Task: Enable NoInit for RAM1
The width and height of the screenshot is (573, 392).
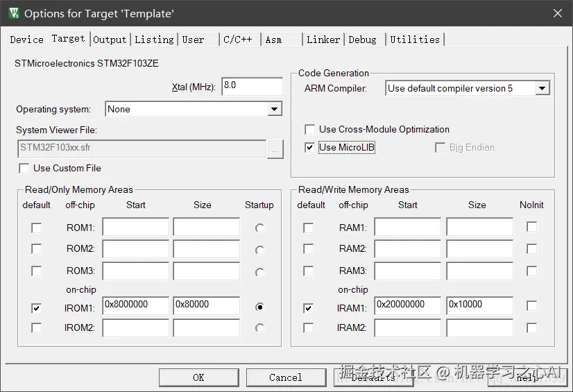Action: pos(531,227)
